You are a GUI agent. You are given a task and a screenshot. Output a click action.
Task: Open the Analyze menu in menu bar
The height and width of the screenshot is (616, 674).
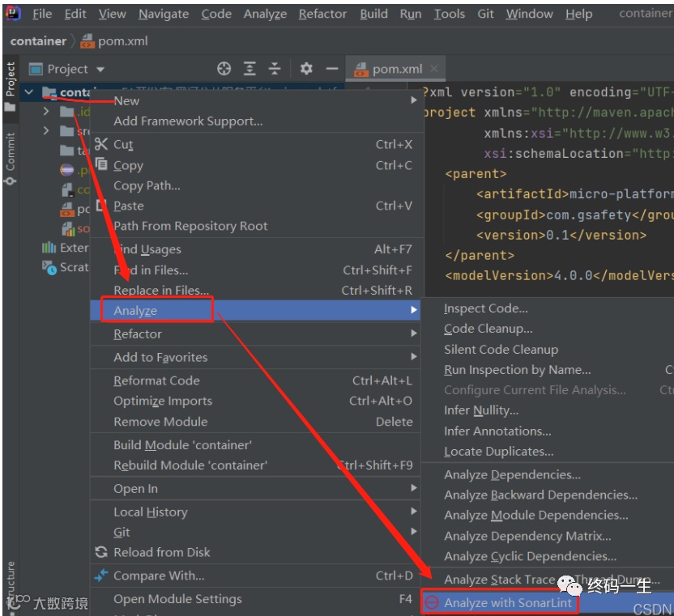(265, 14)
